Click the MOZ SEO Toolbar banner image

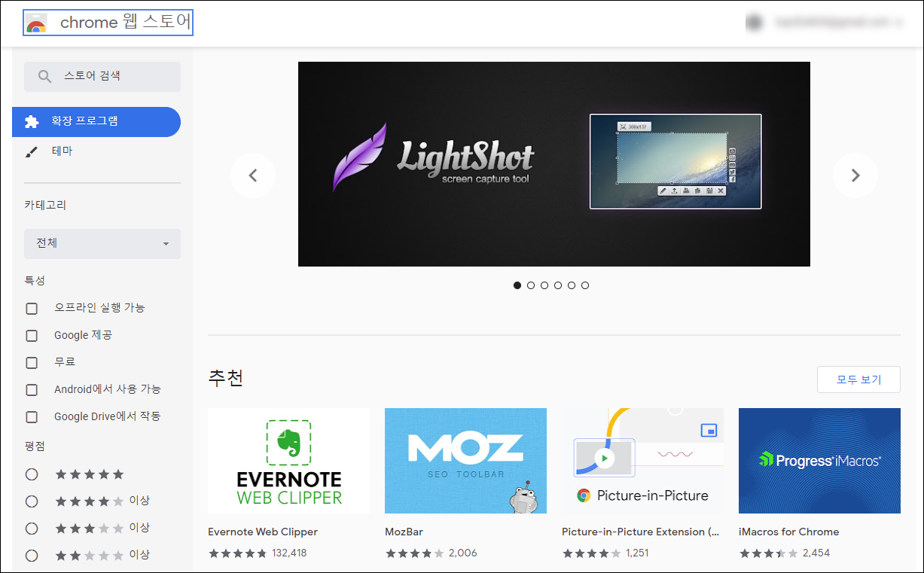tap(465, 460)
